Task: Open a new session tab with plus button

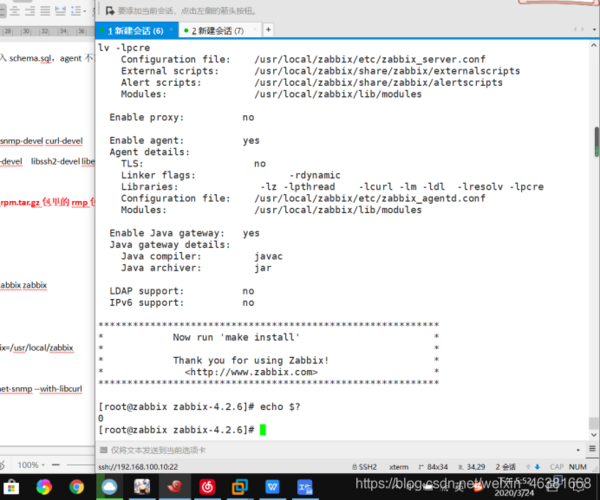Action: pos(268,29)
